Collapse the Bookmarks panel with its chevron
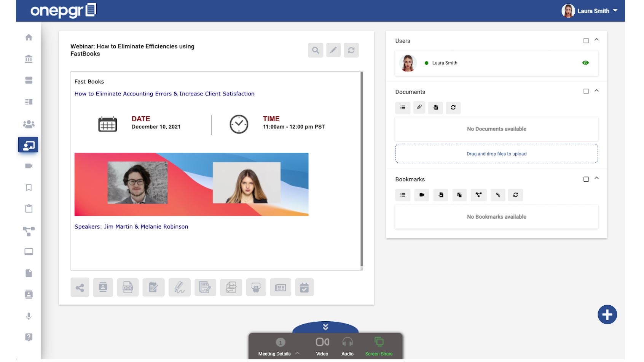 click(597, 178)
